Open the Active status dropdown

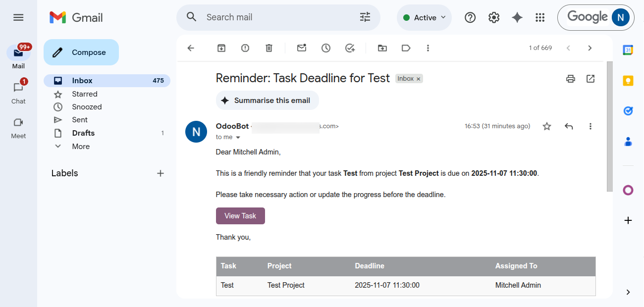tap(424, 17)
